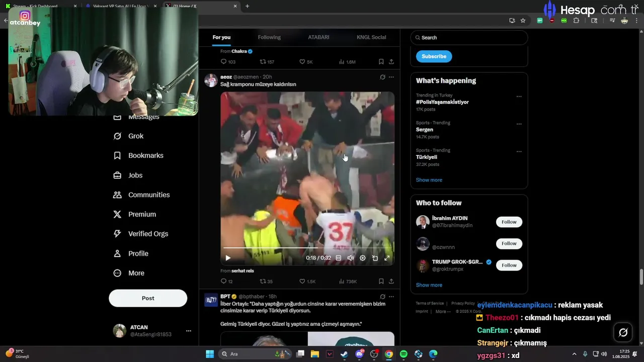Seek on the video progress bar
This screenshot has height=362, width=644.
(x=307, y=248)
